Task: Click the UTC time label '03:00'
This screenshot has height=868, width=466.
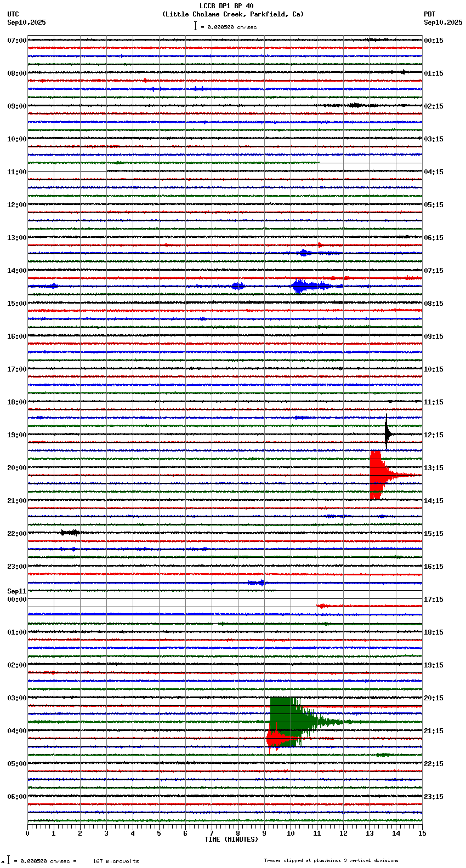Action: point(17,698)
